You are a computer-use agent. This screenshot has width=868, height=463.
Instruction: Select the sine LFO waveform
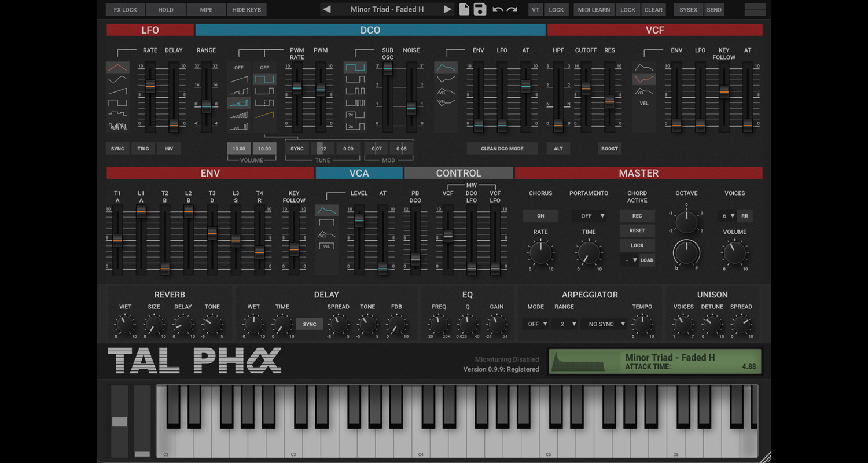(x=117, y=79)
